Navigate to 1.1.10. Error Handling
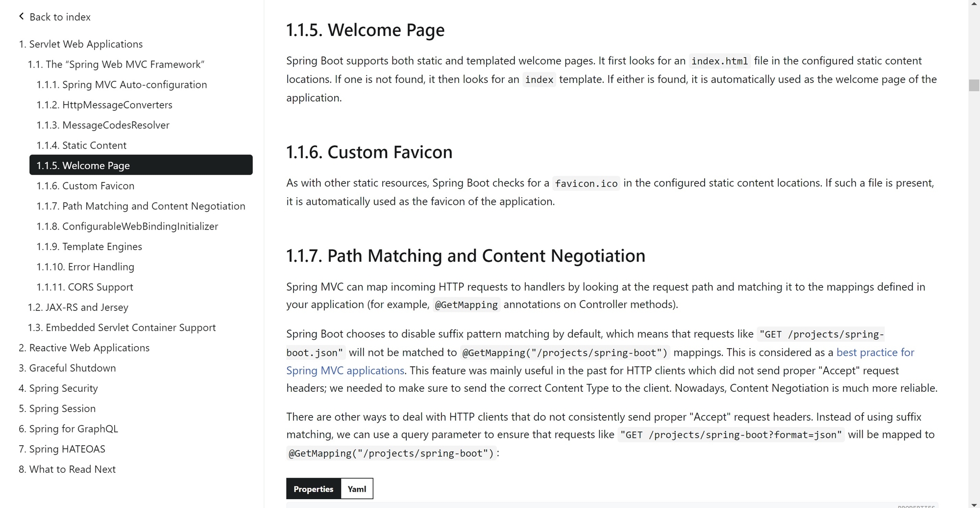980x508 pixels. point(85,267)
